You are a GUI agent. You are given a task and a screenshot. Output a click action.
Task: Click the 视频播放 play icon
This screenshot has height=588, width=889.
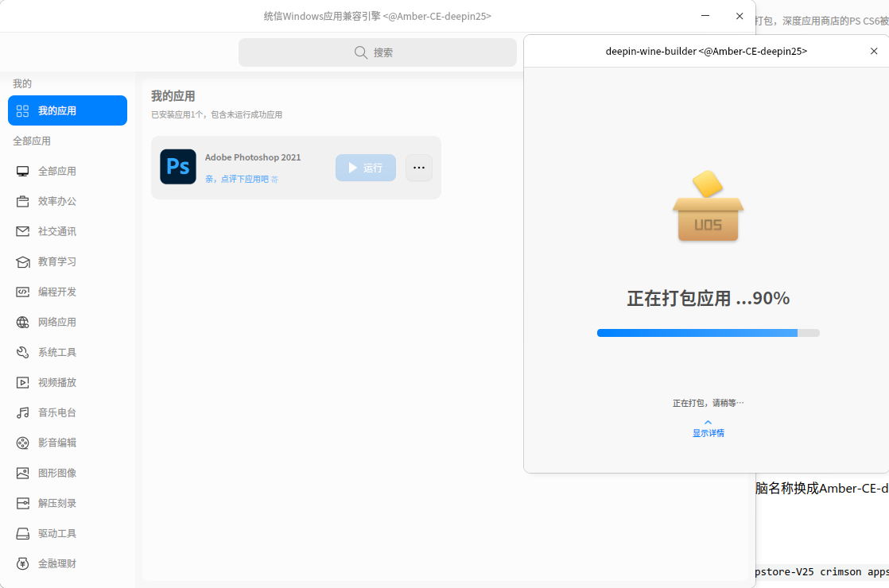coord(23,382)
